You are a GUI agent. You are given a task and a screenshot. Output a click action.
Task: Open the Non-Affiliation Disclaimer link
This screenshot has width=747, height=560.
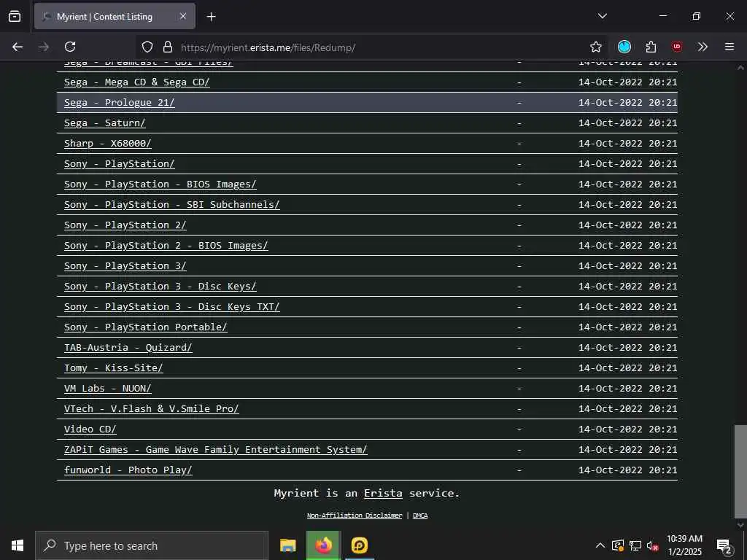(355, 516)
